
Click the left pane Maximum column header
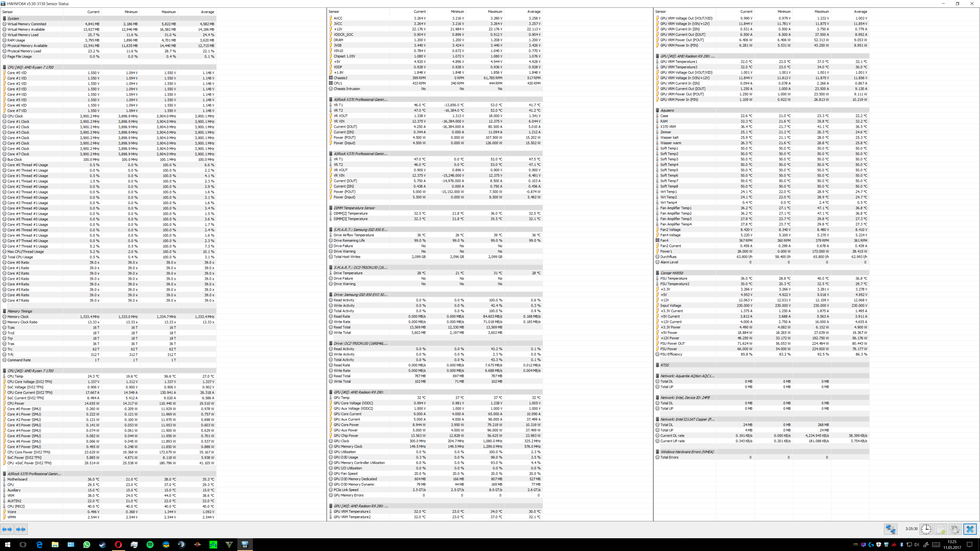pyautogui.click(x=168, y=12)
